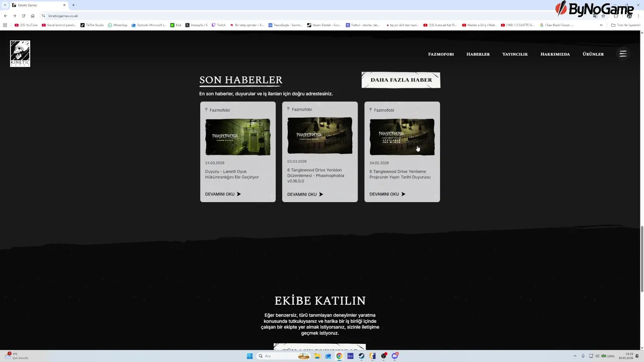Click the browser home icon

33,16
